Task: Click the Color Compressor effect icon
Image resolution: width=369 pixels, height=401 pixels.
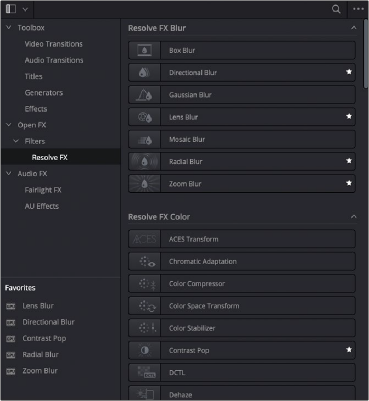Action: coord(144,284)
